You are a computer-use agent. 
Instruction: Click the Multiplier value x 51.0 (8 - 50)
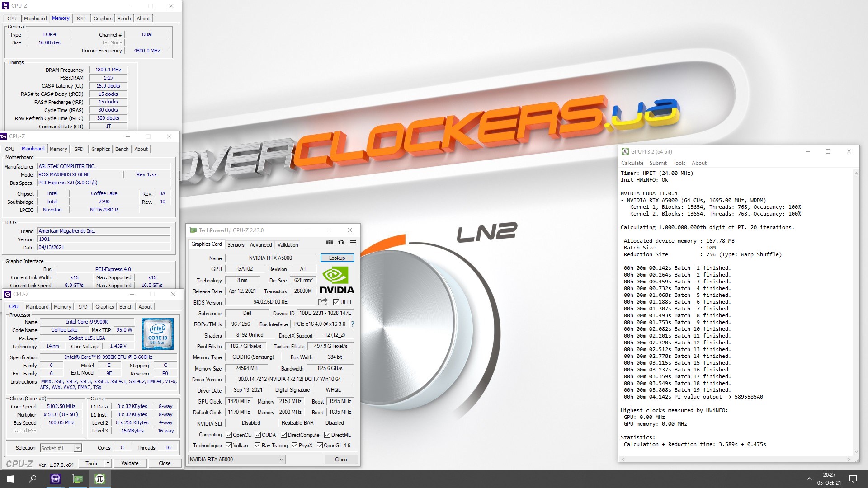click(61, 415)
